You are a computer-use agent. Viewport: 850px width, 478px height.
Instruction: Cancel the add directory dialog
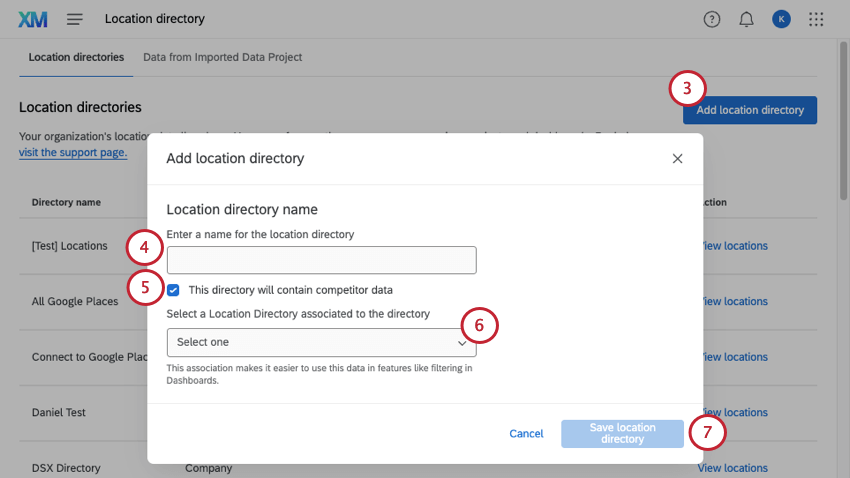[526, 433]
